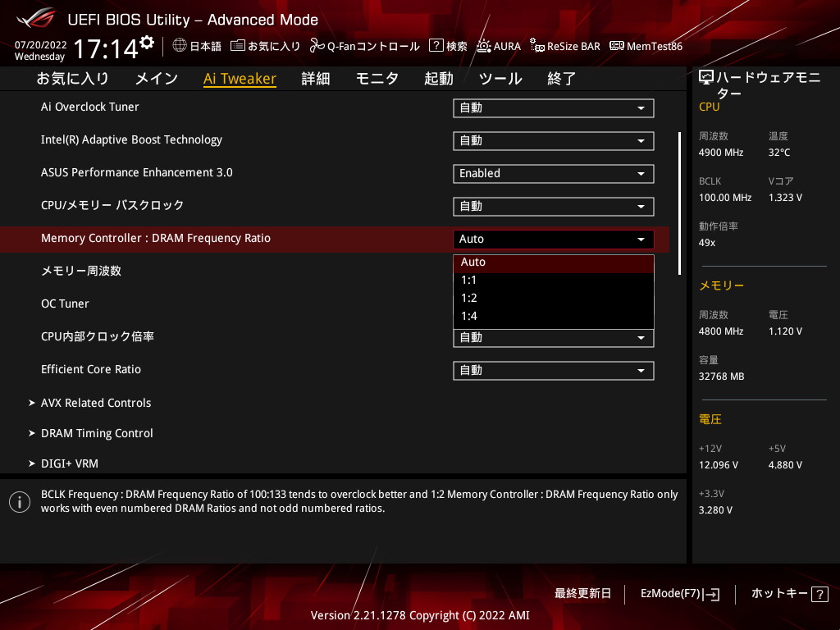Image resolution: width=840 pixels, height=630 pixels.
Task: Click the globe language icon
Action: pyautogui.click(x=180, y=46)
